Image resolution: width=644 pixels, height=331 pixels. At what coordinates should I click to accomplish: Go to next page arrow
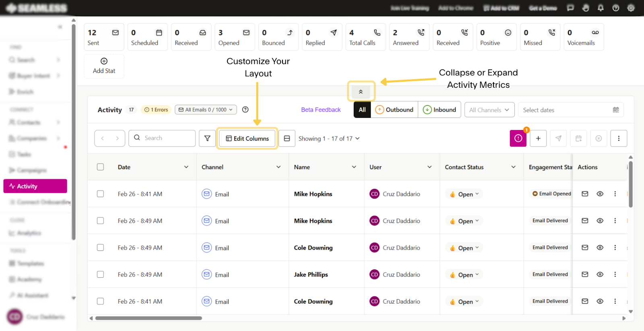(x=117, y=138)
